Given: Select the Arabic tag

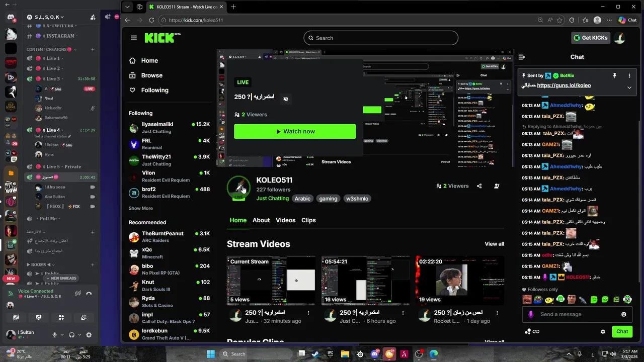Looking at the screenshot, I should tap(302, 199).
